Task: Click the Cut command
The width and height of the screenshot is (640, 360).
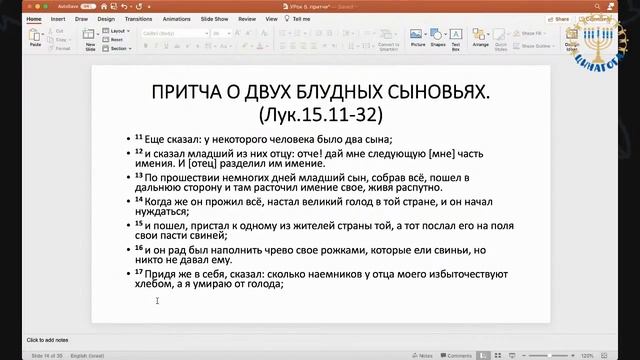Action: [x=56, y=31]
